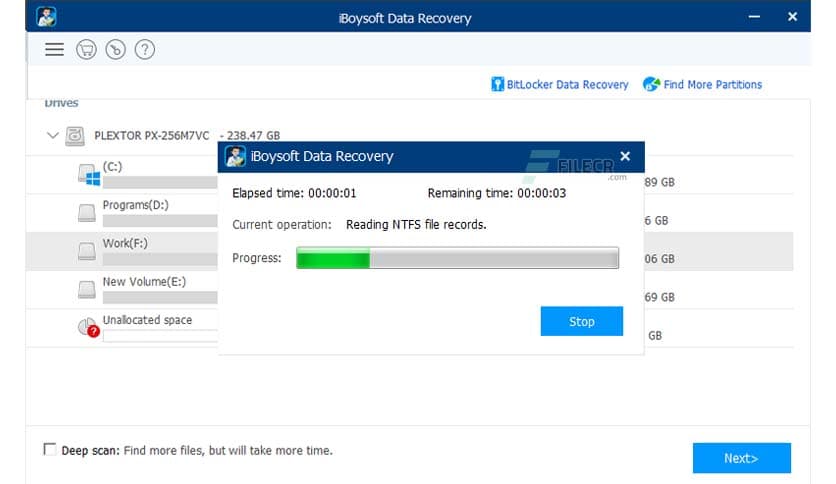Viewport: 836px width, 484px height.
Task: Open the help question mark icon
Action: point(144,50)
